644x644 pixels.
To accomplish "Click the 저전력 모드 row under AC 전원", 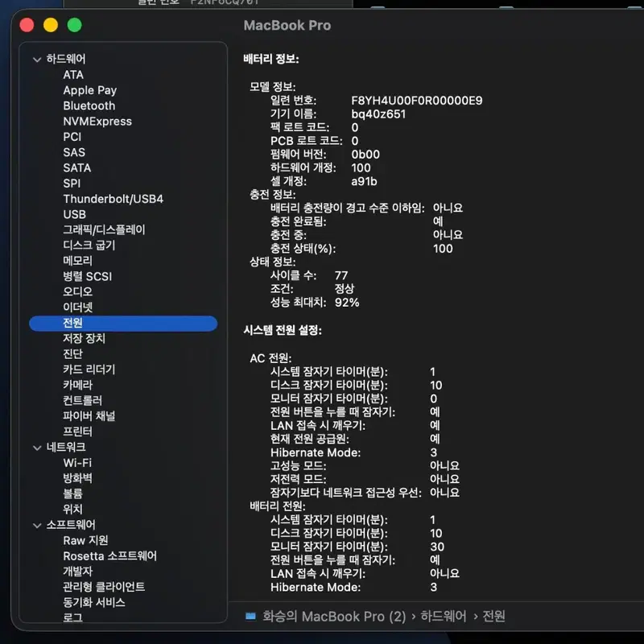I will click(x=365, y=479).
